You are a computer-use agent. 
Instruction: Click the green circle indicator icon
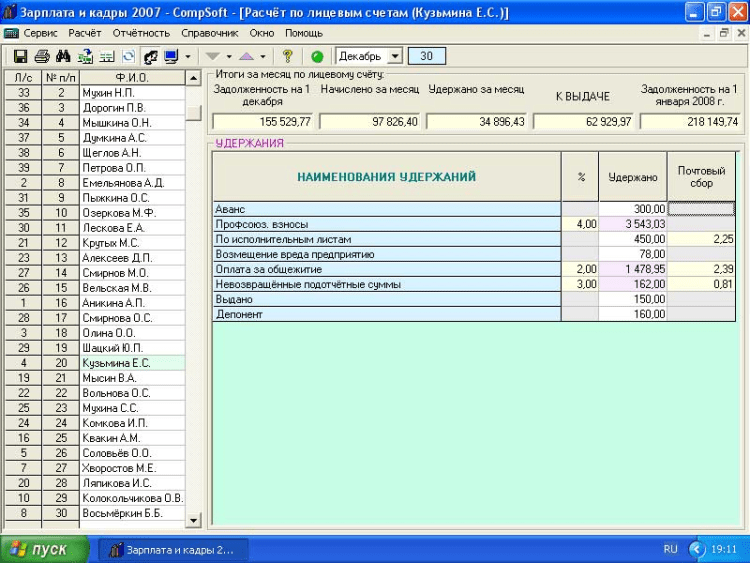(x=317, y=57)
